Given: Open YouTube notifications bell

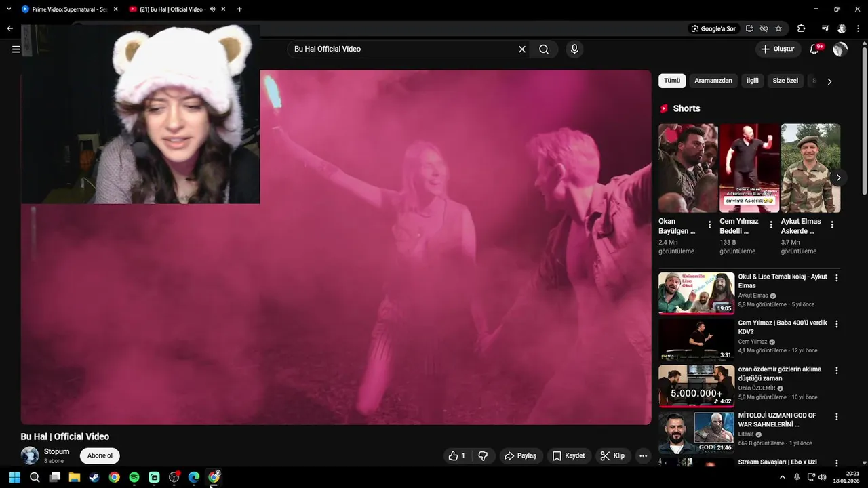Looking at the screenshot, I should 816,49.
